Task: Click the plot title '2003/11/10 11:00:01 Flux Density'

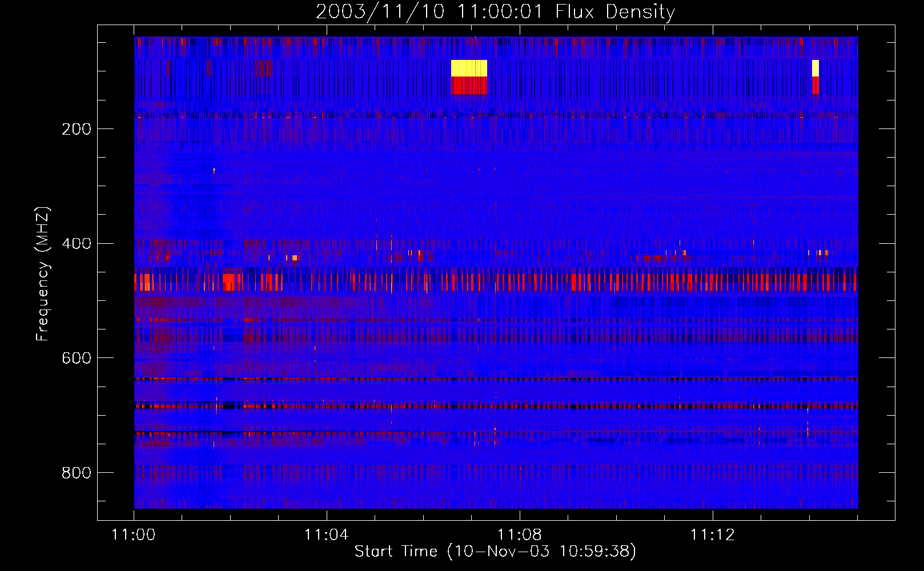Action: pos(495,11)
